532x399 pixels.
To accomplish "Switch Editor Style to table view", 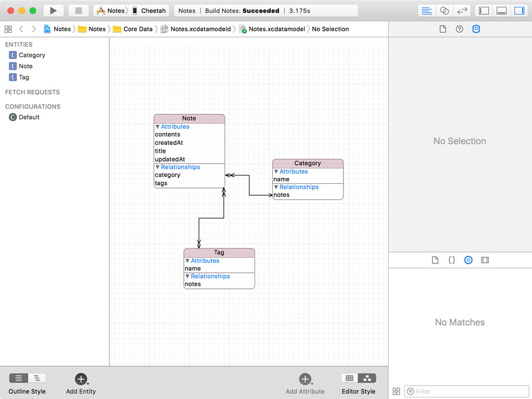I will (350, 378).
